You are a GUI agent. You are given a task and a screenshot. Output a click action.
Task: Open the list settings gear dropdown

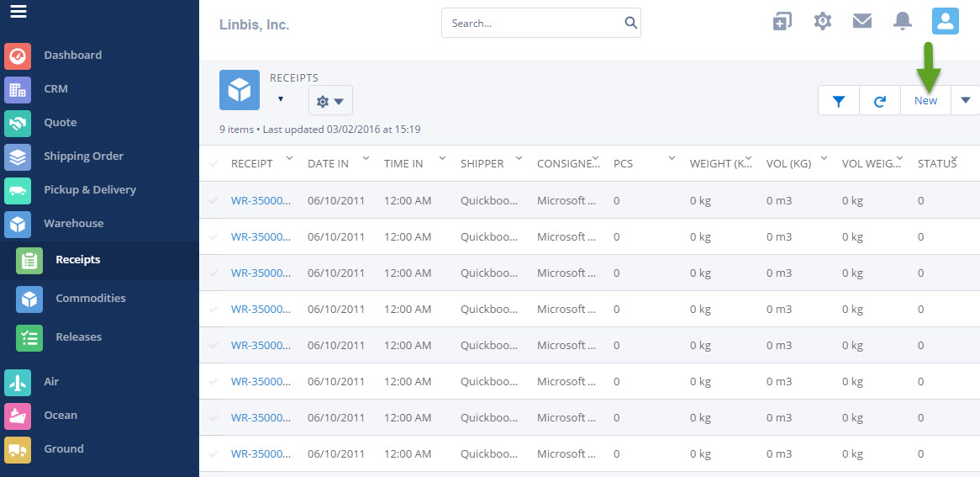click(x=330, y=101)
